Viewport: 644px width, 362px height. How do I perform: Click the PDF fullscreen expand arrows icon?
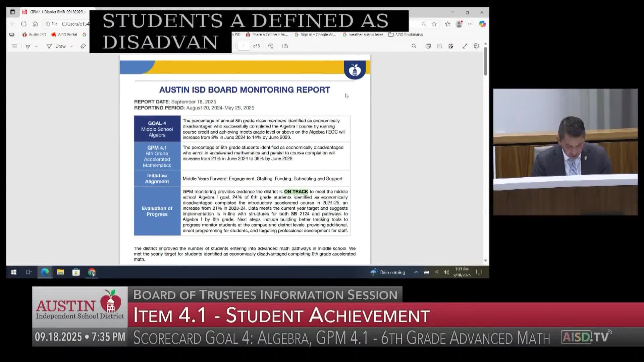pyautogui.click(x=465, y=46)
